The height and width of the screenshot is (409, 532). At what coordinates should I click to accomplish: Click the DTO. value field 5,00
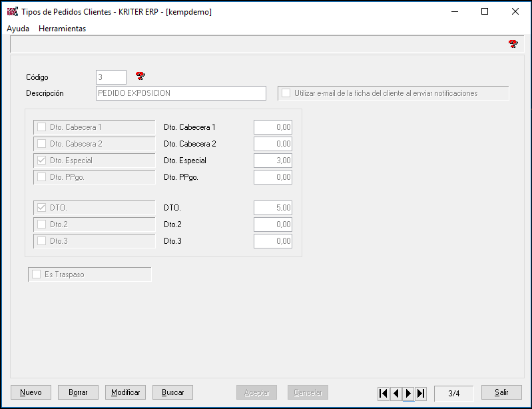(273, 207)
